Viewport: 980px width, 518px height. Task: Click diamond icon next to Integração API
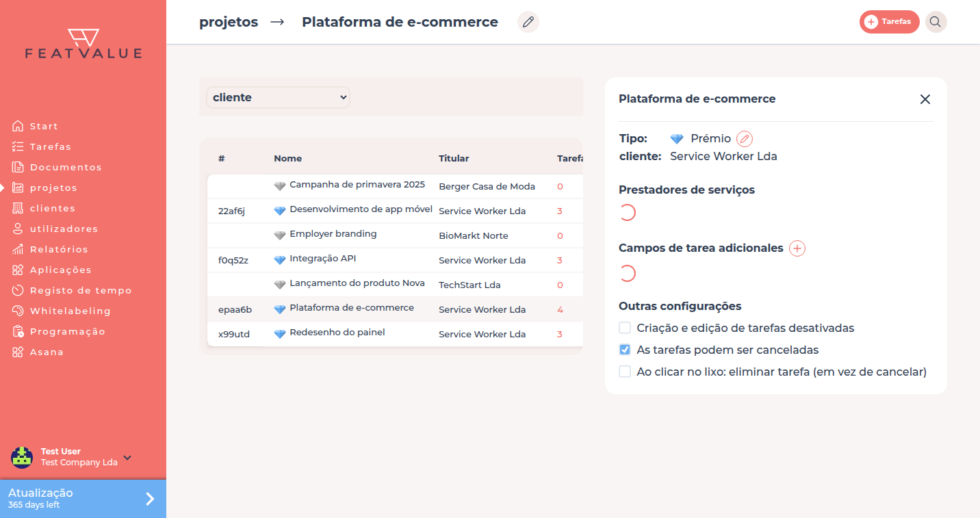click(x=279, y=260)
